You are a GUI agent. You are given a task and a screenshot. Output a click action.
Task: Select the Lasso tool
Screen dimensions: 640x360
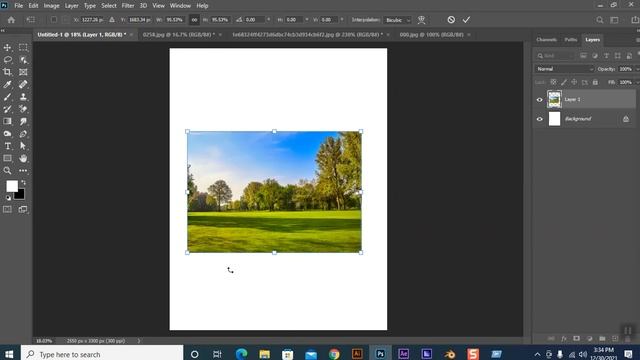(7, 60)
